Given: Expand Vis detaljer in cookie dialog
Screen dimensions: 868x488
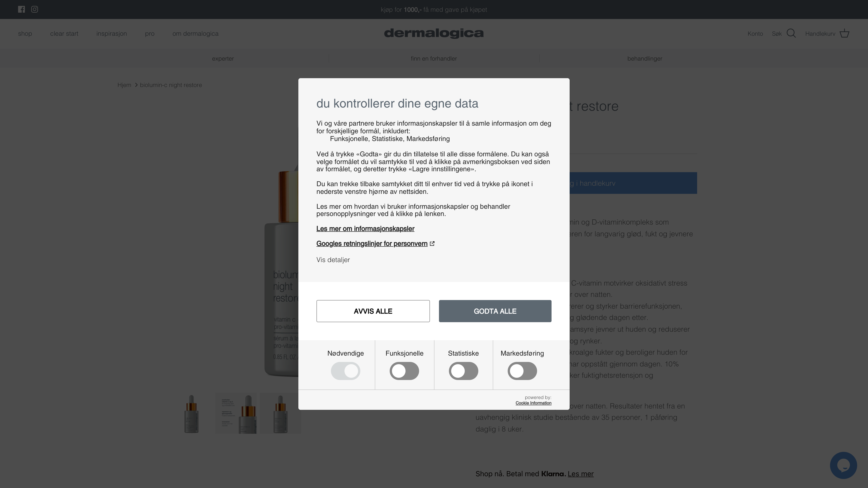Looking at the screenshot, I should click(333, 260).
